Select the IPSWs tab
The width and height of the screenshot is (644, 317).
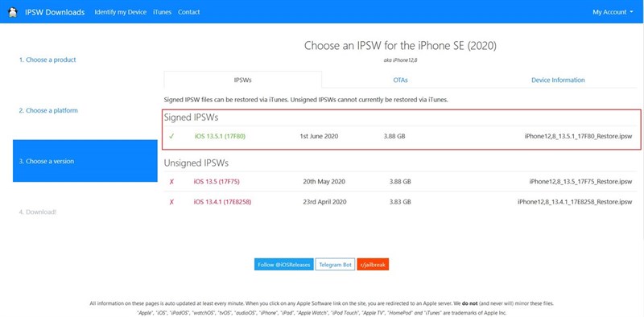(243, 80)
